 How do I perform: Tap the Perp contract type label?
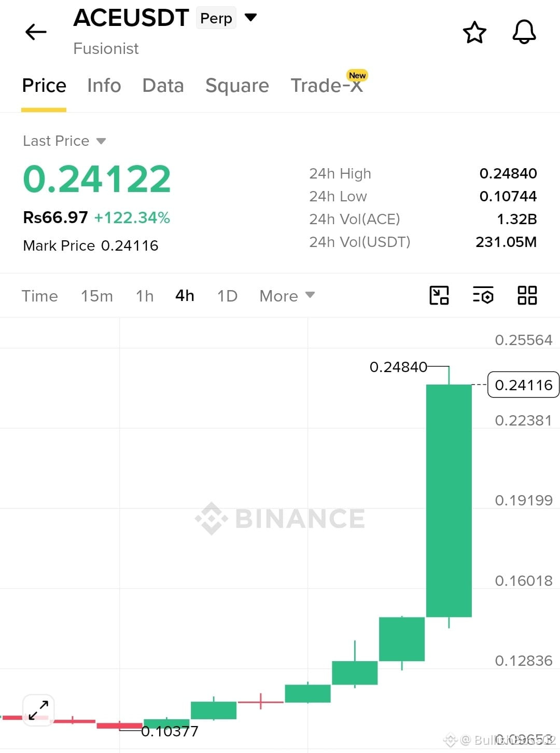point(216,18)
